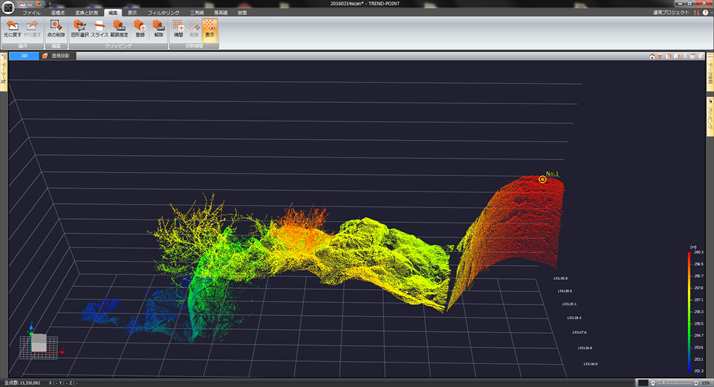Toggle the highlighted display (表示) ribbon button
This screenshot has height=387, width=714.
click(x=209, y=29)
